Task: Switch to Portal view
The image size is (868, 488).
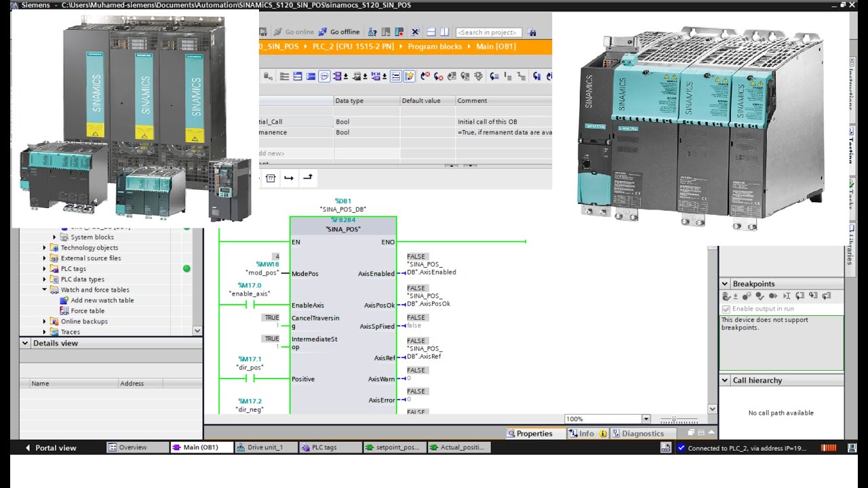Action: pyautogui.click(x=51, y=448)
